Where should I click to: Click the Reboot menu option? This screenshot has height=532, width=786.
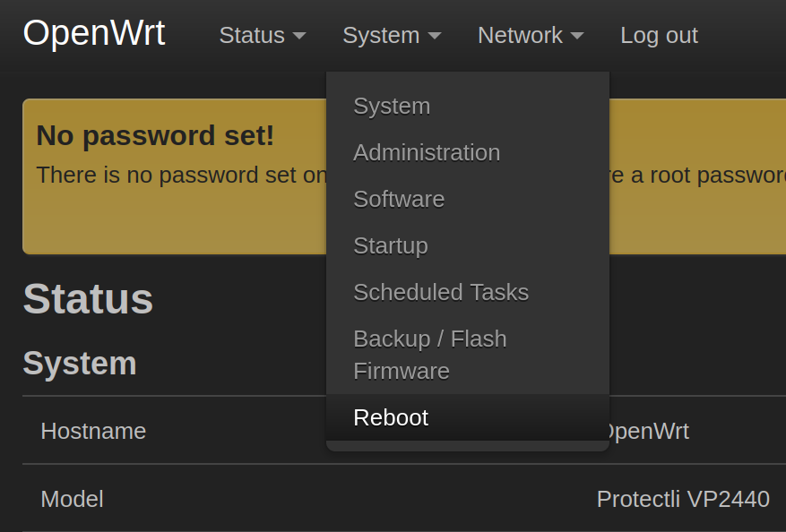point(391,417)
